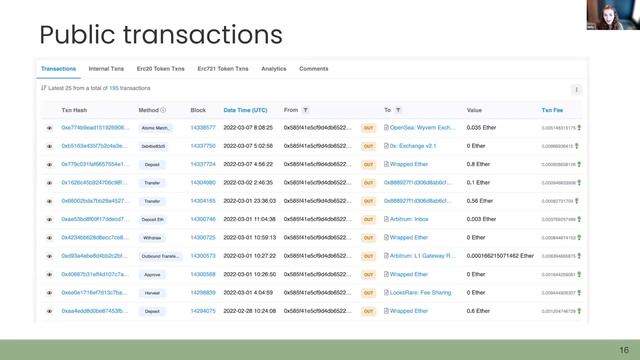Click gas icon in the 0.6 Ether row
The width and height of the screenshot is (640, 360).
point(579,311)
